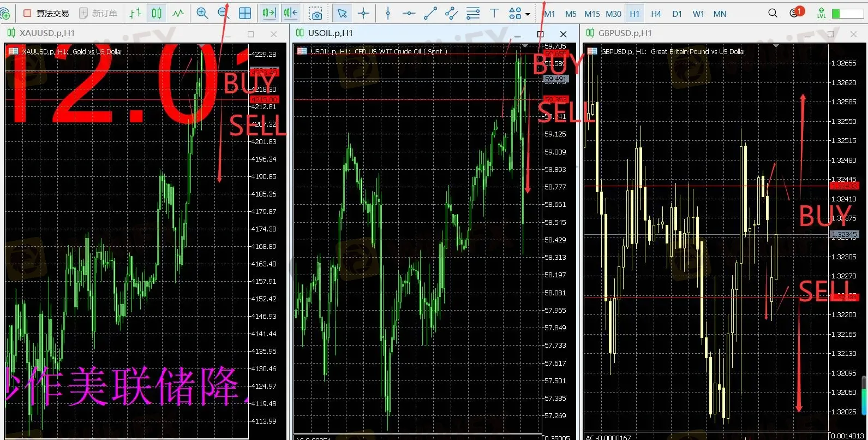Select the H1 timeframe

pyautogui.click(x=634, y=14)
